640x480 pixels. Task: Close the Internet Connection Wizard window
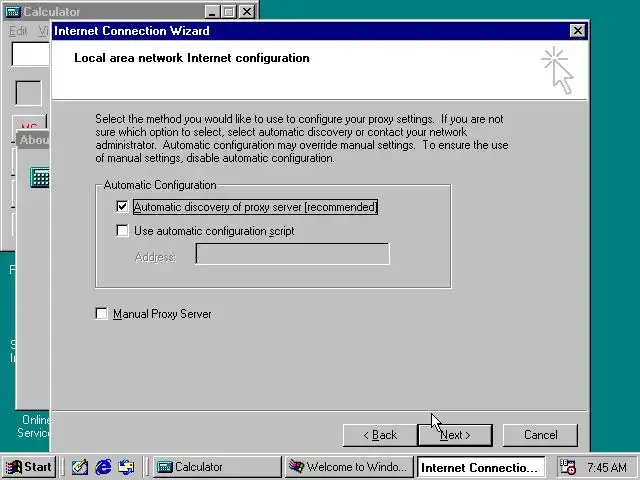tap(578, 31)
